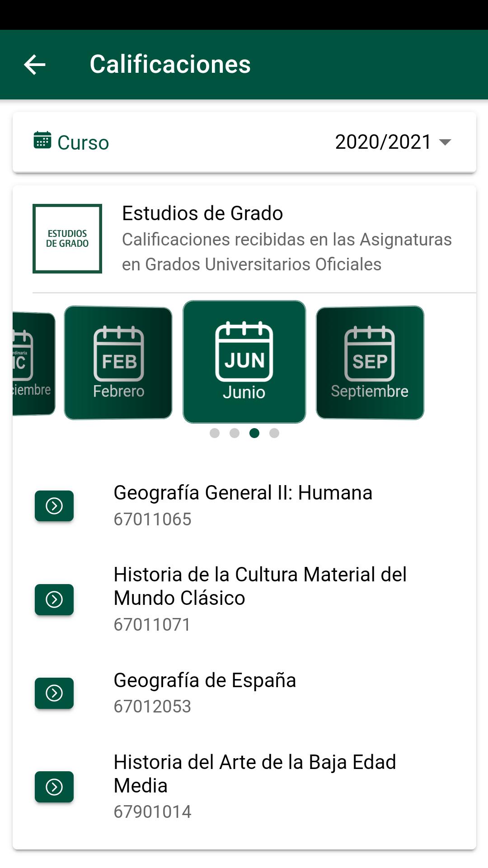Select the Febrero exam session tile

pos(118,363)
